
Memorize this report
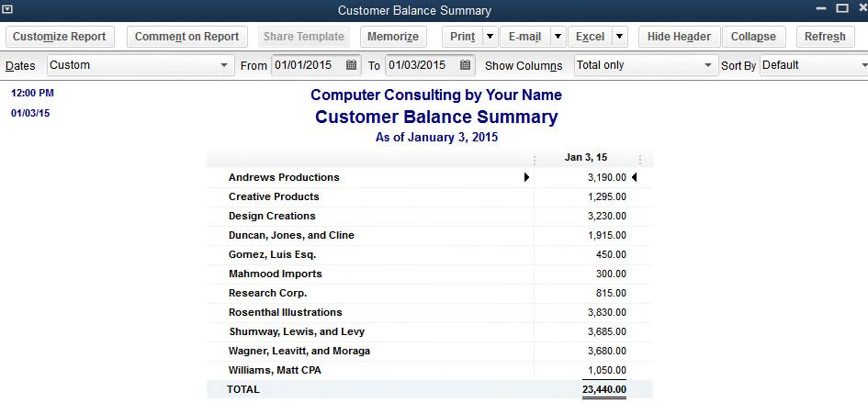tap(392, 37)
